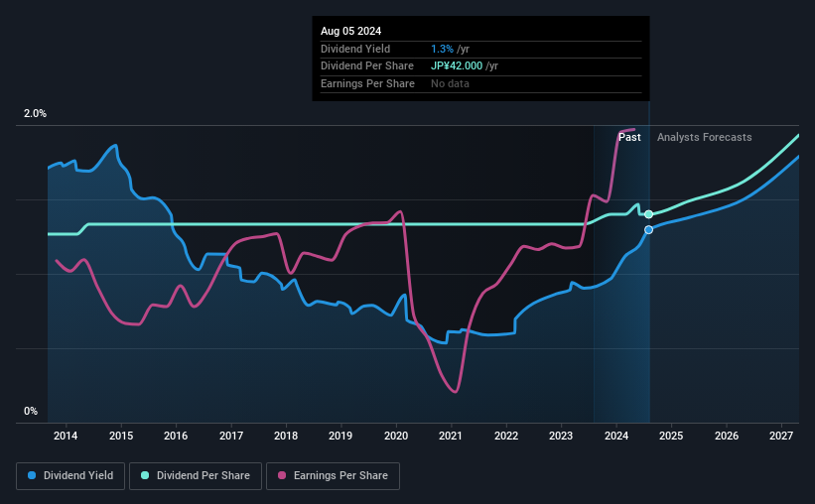The image size is (815, 504).
Task: Click the 2016 x-axis label
Action: click(x=176, y=436)
